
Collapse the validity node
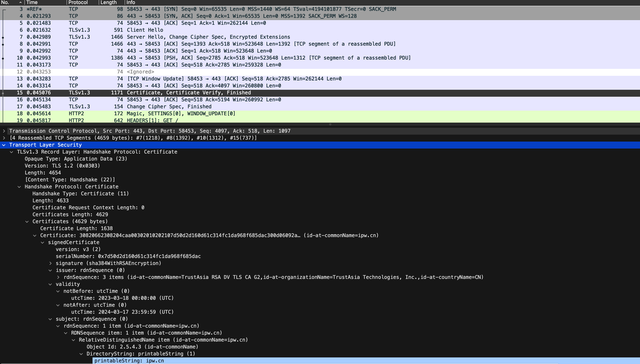tap(50, 284)
